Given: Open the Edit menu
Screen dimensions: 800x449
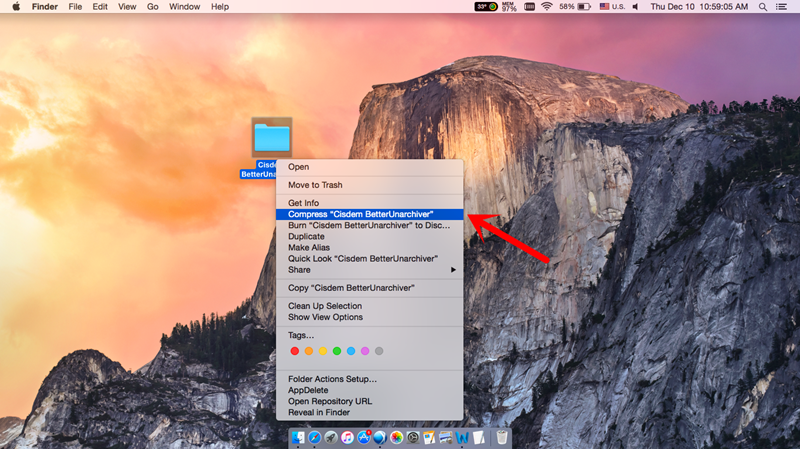Looking at the screenshot, I should 100,7.
